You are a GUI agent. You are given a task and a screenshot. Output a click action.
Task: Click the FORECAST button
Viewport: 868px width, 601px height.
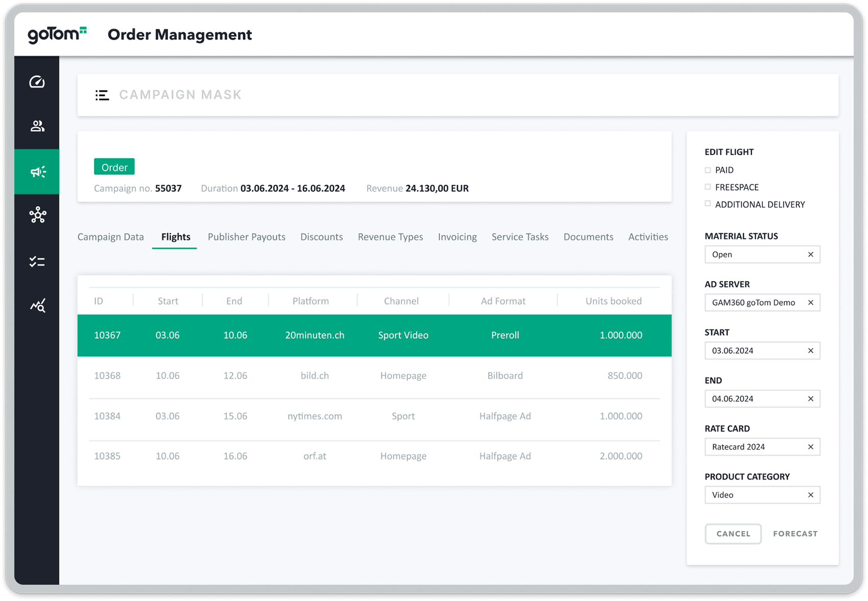795,534
